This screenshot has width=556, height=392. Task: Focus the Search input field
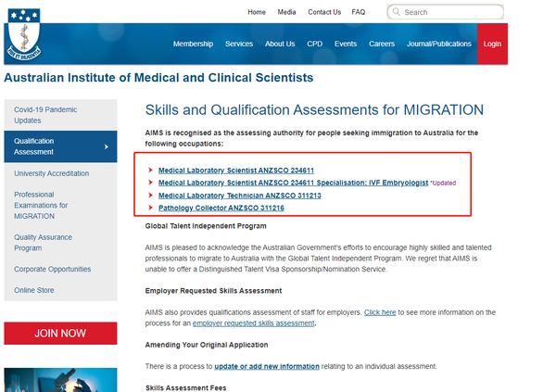[446, 12]
